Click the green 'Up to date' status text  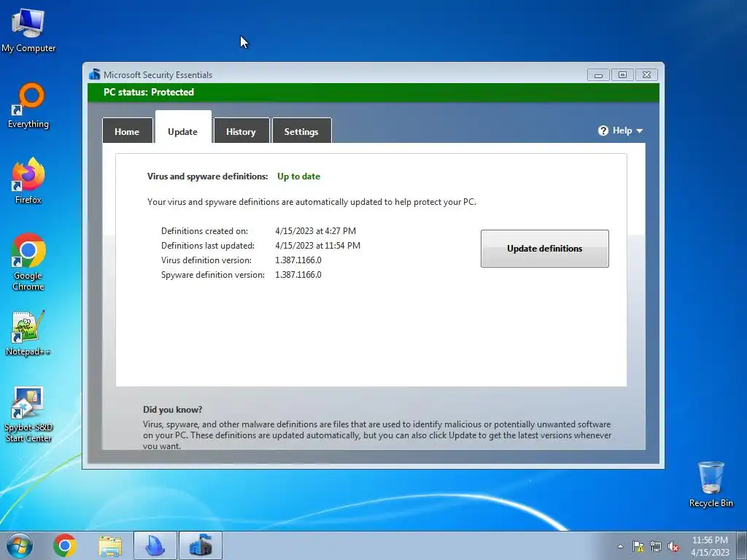(298, 176)
